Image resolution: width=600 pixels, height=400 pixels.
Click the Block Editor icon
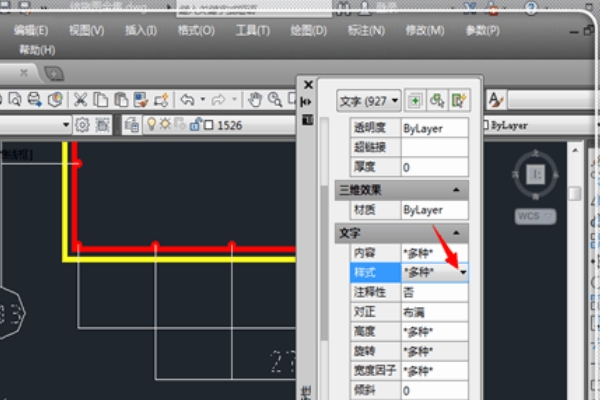click(161, 100)
